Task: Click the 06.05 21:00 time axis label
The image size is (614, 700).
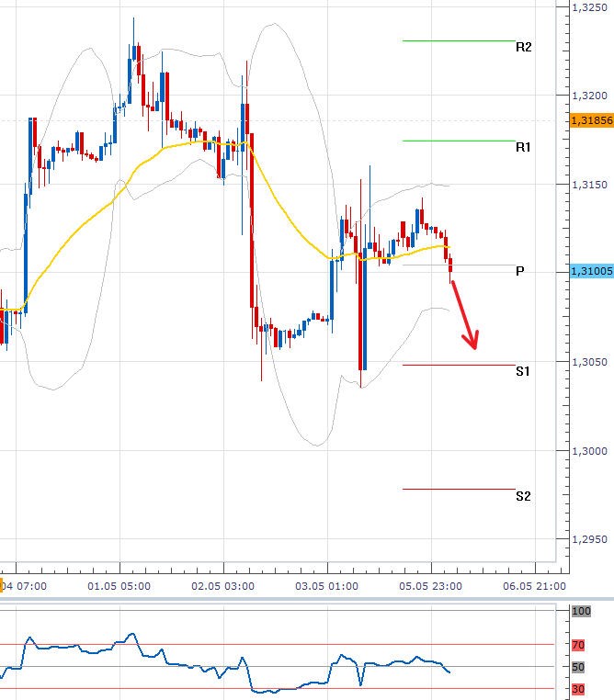Action: [535, 586]
